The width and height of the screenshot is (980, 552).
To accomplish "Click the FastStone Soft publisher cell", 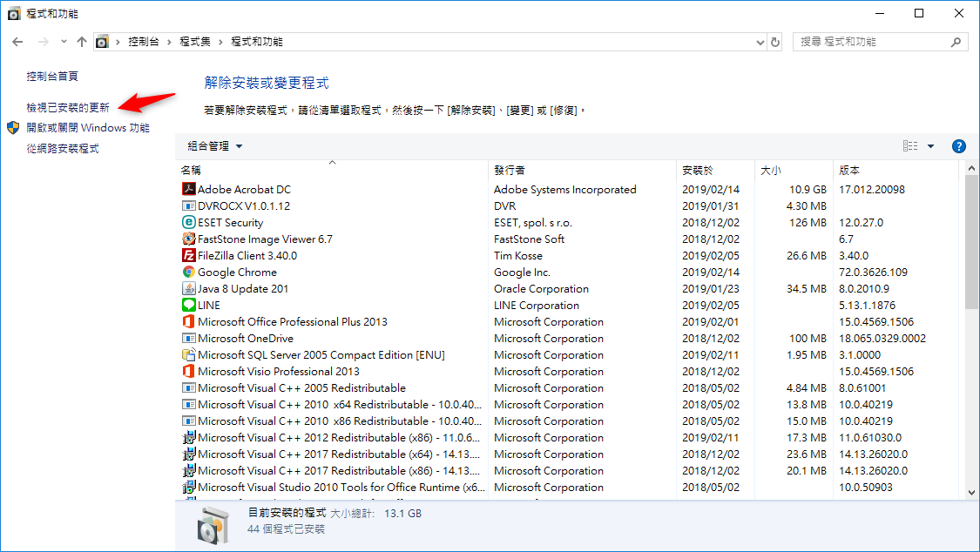I will [x=529, y=239].
